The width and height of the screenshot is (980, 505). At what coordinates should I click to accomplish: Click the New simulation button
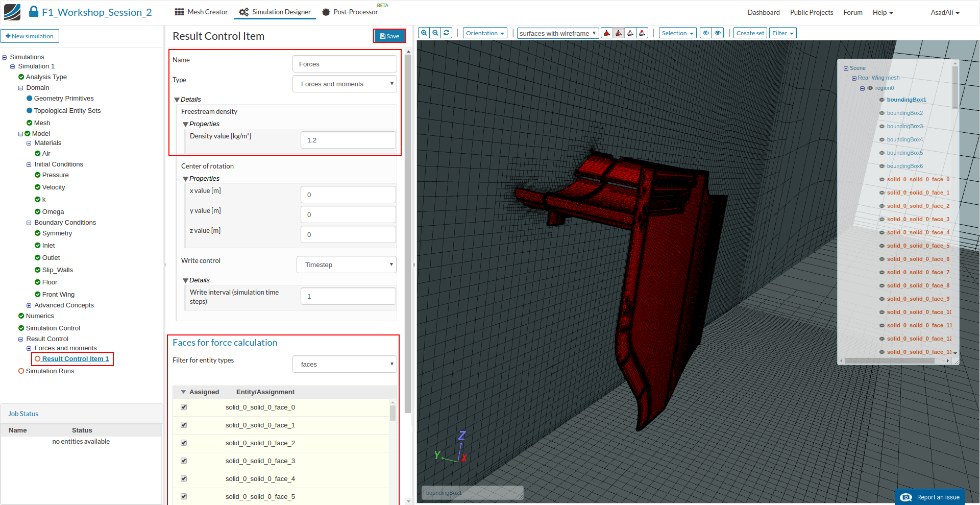[30, 36]
